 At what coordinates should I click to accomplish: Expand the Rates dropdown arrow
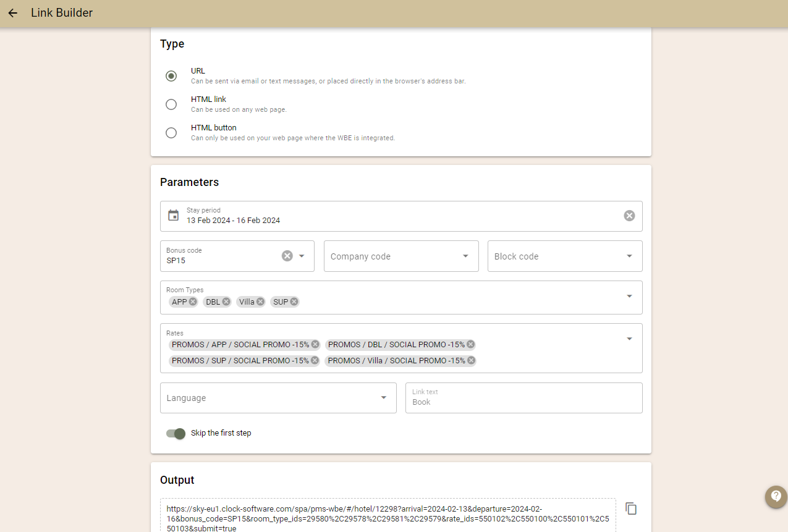pos(629,339)
